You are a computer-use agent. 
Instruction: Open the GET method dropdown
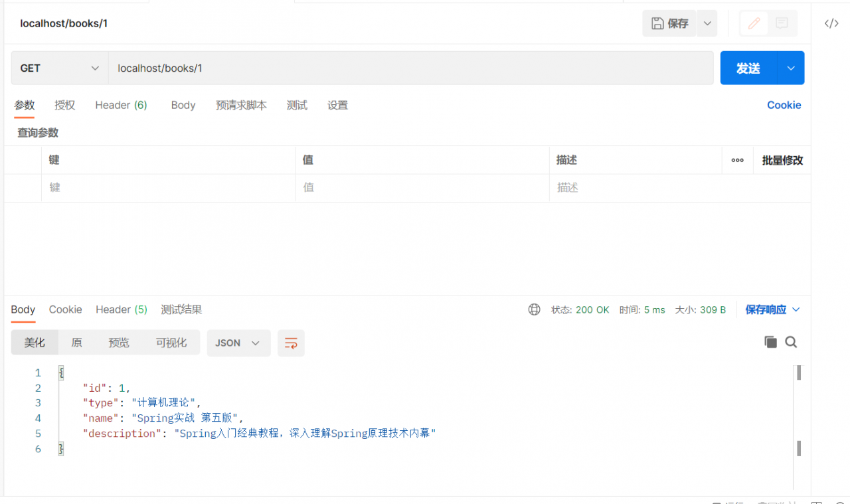pos(60,68)
